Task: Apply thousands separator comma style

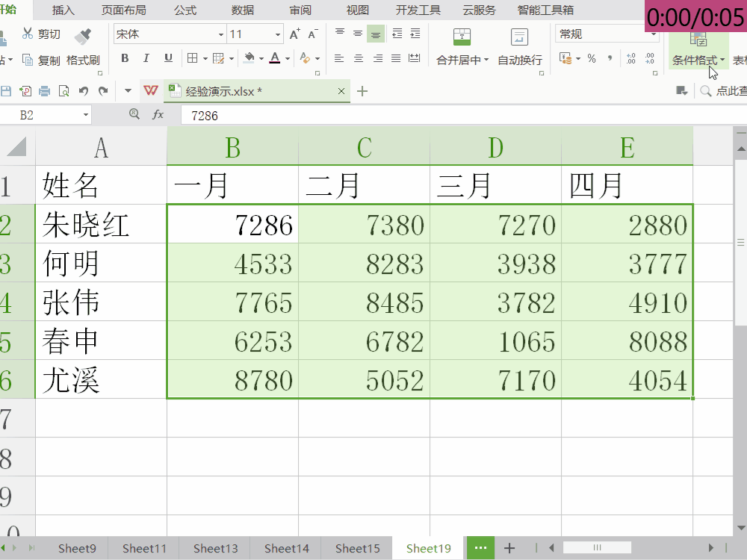Action: tap(610, 58)
